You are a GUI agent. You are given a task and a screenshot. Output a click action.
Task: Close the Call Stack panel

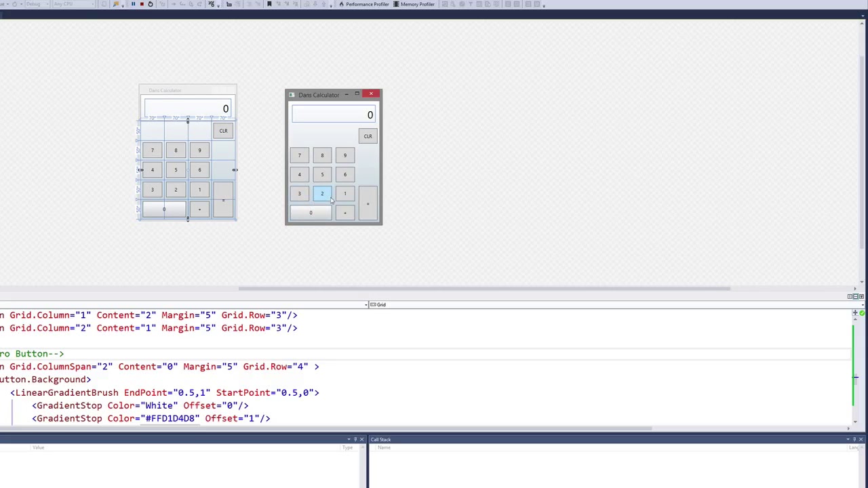(x=861, y=440)
